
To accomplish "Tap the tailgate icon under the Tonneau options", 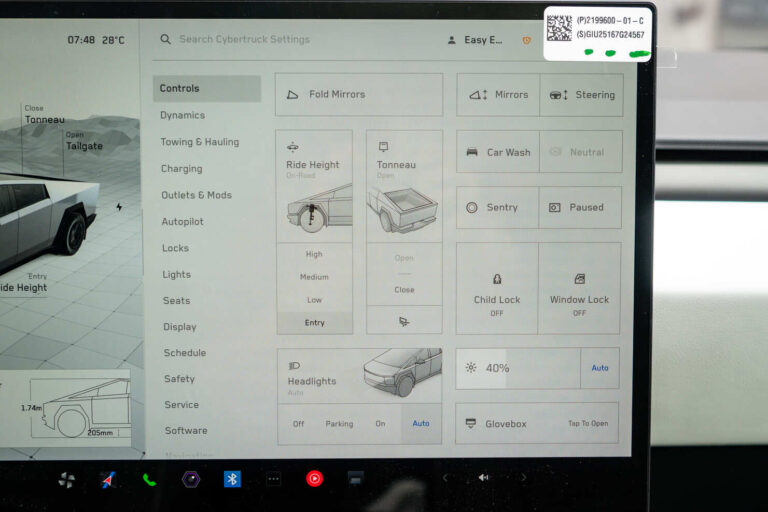I will 404,321.
